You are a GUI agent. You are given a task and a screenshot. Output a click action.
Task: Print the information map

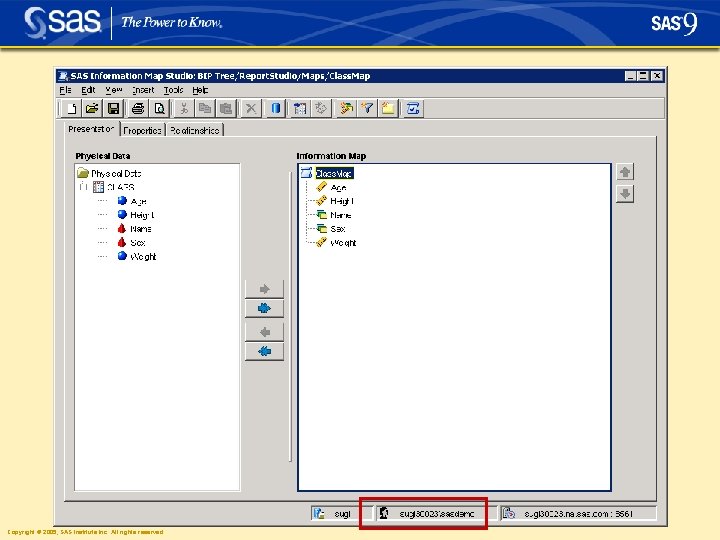pos(138,109)
